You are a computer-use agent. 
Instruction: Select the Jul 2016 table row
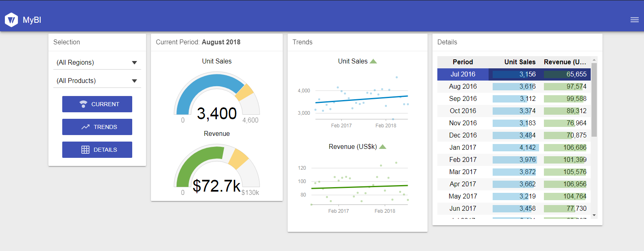click(x=463, y=74)
